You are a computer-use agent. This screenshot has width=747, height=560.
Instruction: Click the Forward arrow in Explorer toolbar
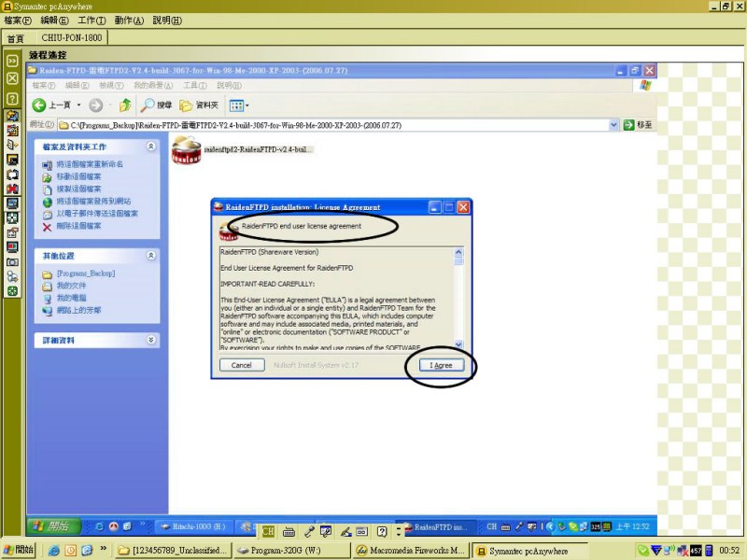click(x=96, y=105)
